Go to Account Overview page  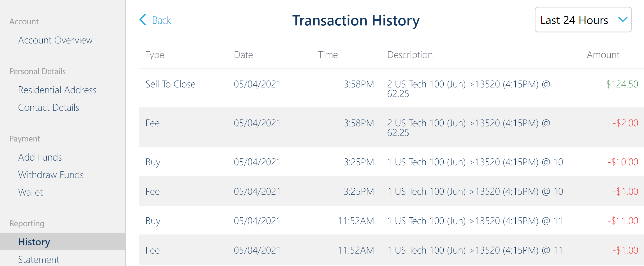tap(55, 40)
